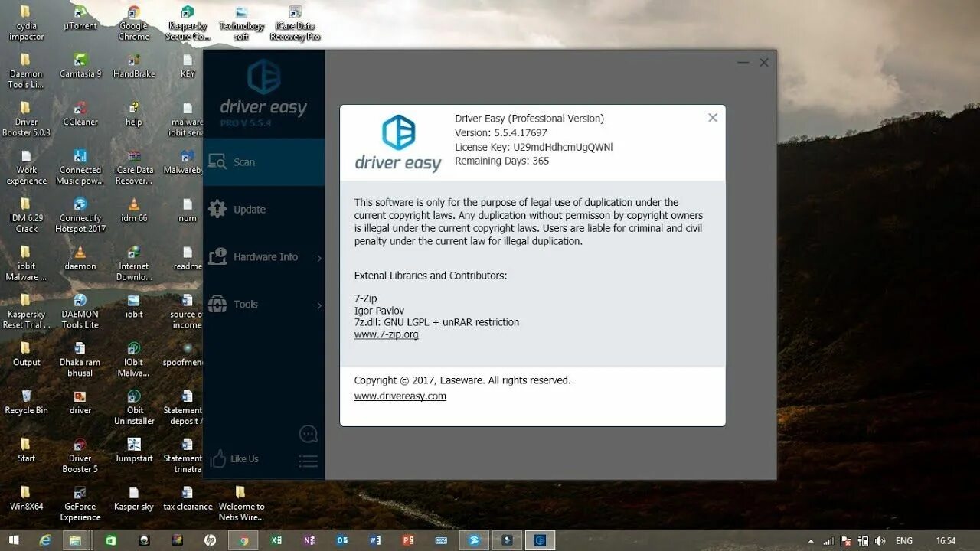Open Excel from the taskbar

click(x=276, y=540)
